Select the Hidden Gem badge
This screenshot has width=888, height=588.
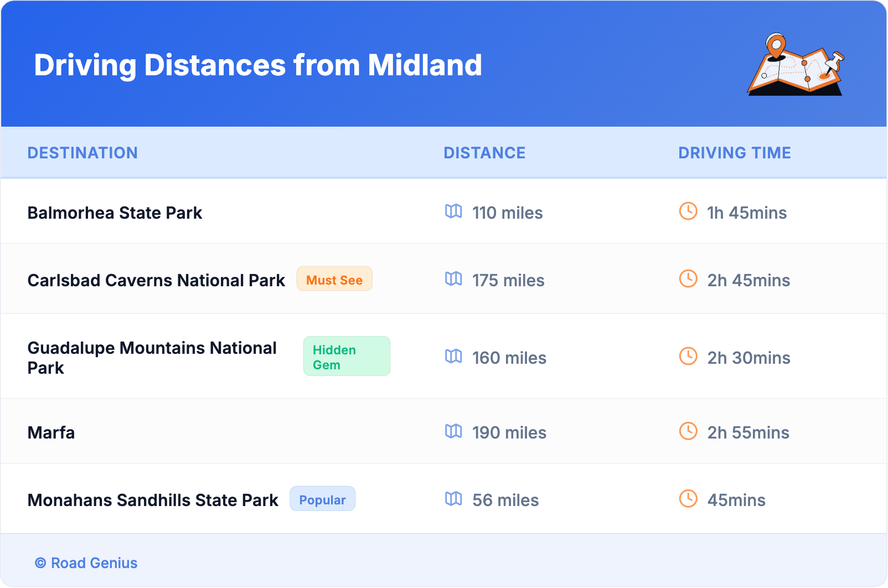(x=346, y=357)
